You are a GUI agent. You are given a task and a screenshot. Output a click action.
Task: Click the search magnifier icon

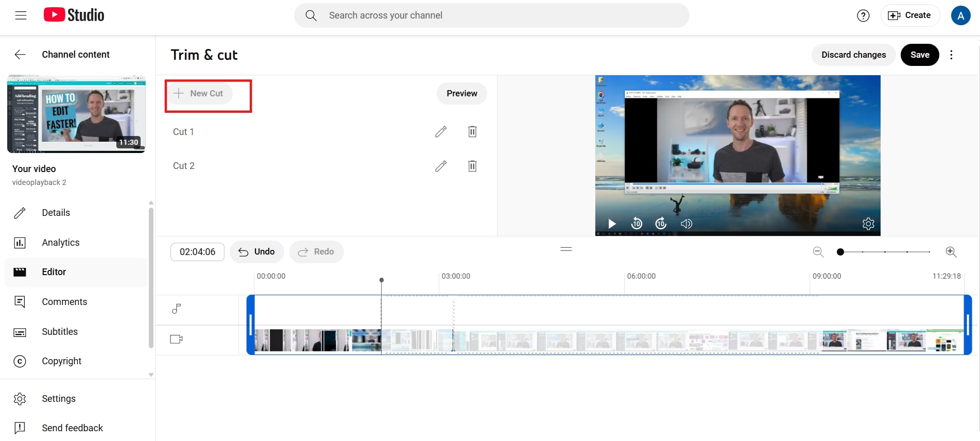pyautogui.click(x=311, y=15)
